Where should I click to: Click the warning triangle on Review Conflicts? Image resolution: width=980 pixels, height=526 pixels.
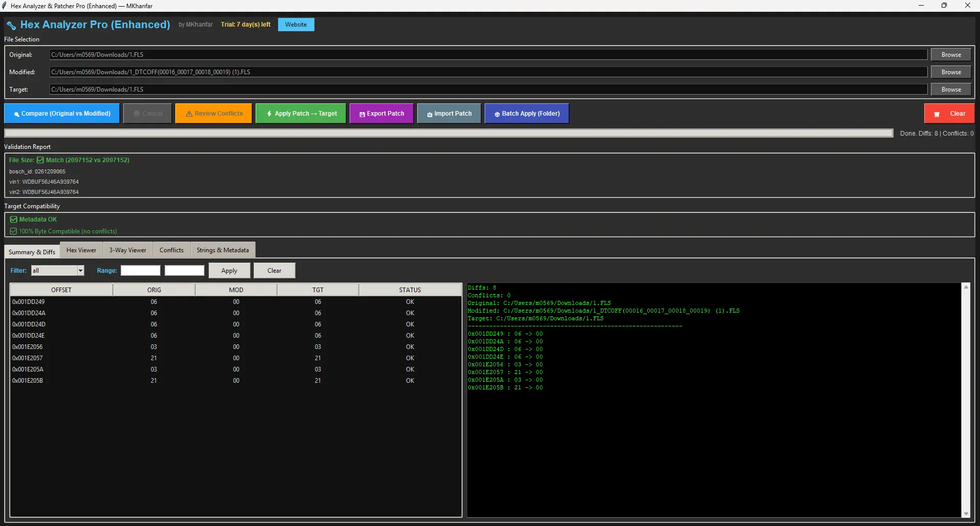pos(189,113)
